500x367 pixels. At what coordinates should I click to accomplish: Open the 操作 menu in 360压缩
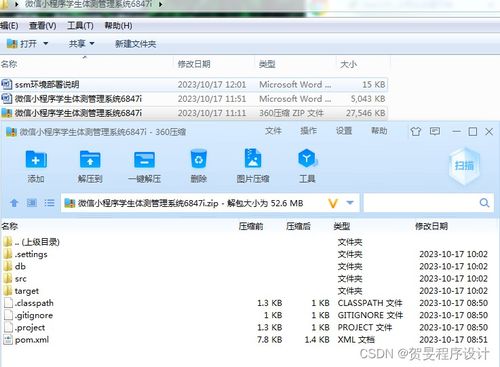[309, 131]
